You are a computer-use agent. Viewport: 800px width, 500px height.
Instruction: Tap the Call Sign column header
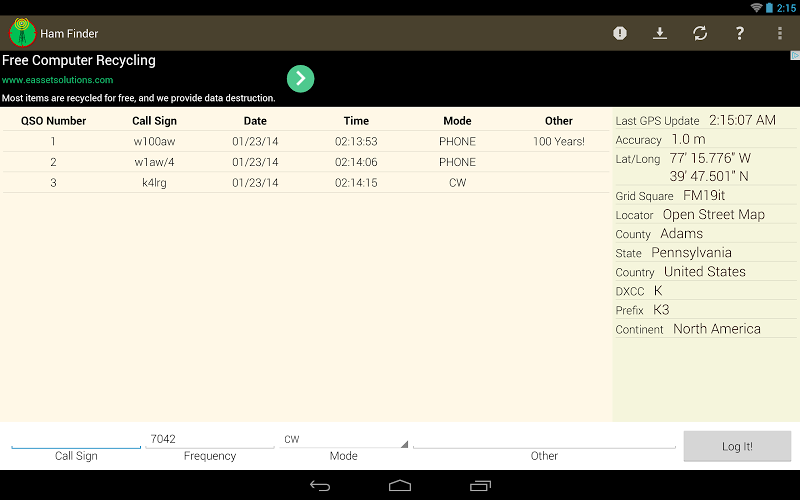click(154, 121)
